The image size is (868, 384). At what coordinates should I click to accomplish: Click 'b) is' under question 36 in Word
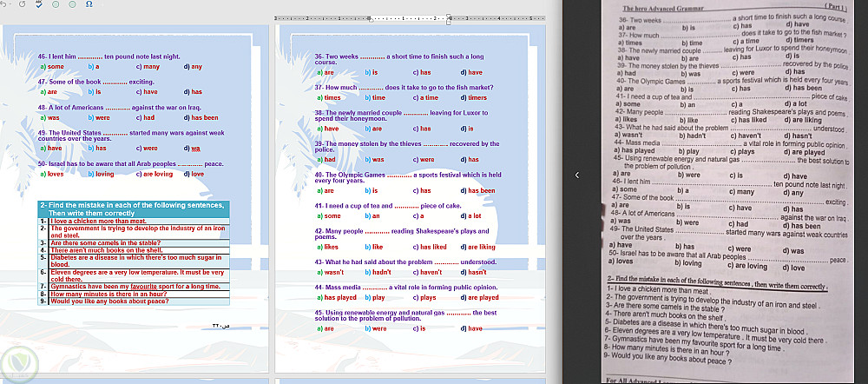pos(371,73)
